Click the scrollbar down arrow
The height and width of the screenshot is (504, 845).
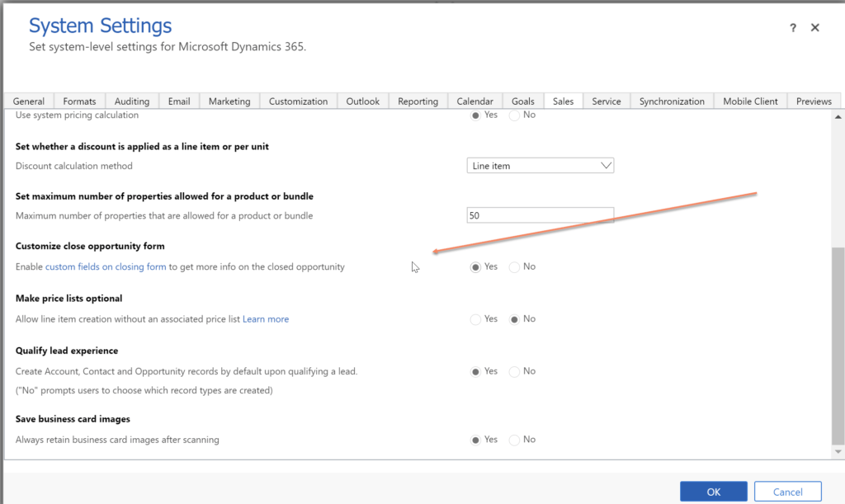pyautogui.click(x=838, y=452)
